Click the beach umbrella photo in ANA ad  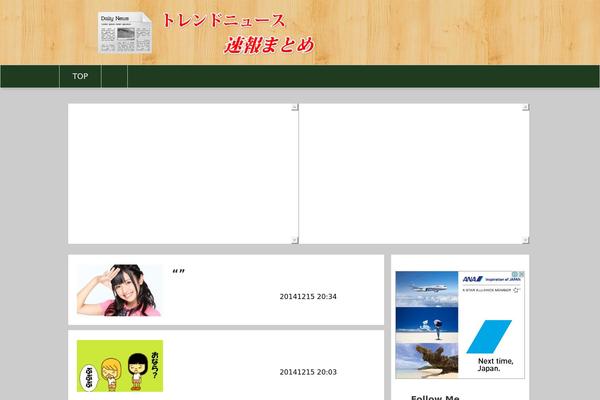427,325
